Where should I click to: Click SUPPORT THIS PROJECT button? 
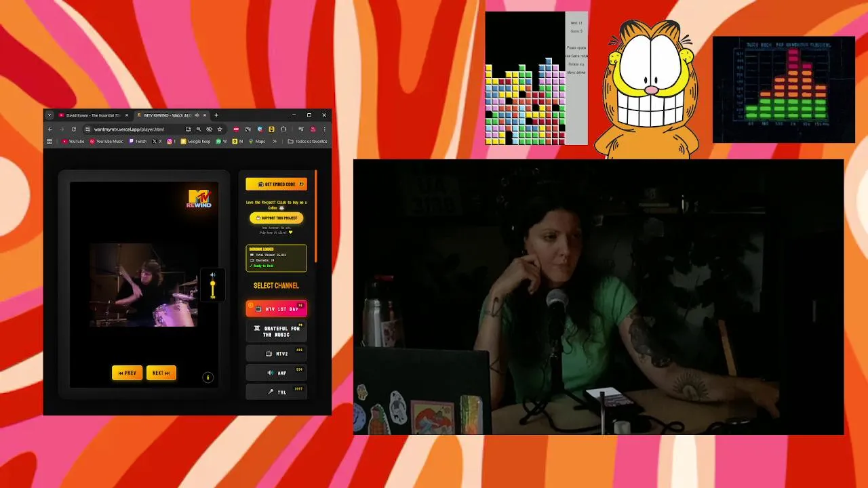(x=276, y=218)
